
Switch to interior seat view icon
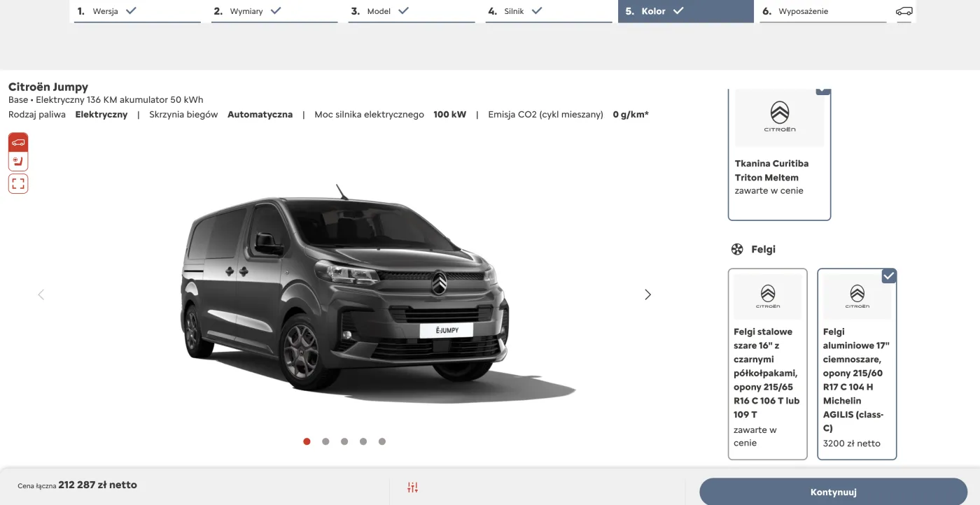tap(18, 162)
